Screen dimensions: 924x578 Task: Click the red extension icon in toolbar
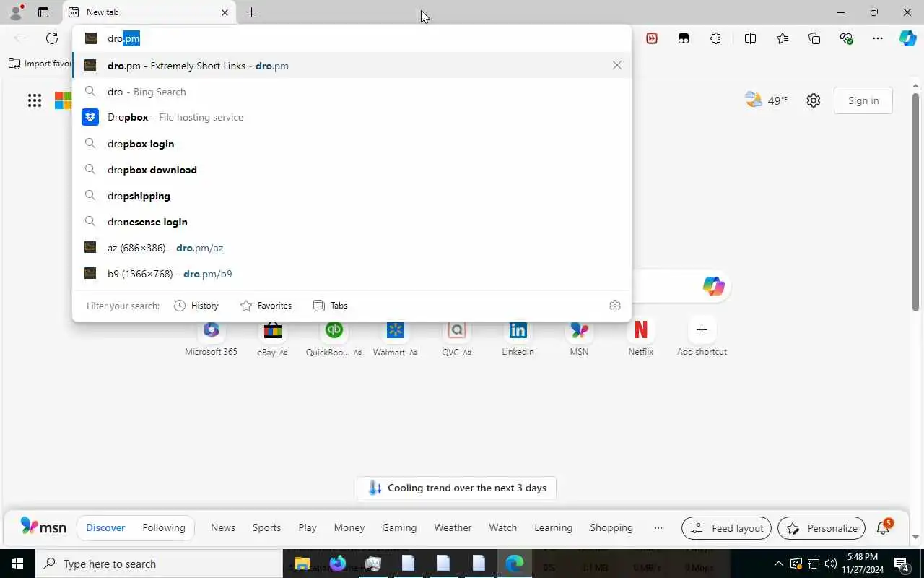click(652, 38)
